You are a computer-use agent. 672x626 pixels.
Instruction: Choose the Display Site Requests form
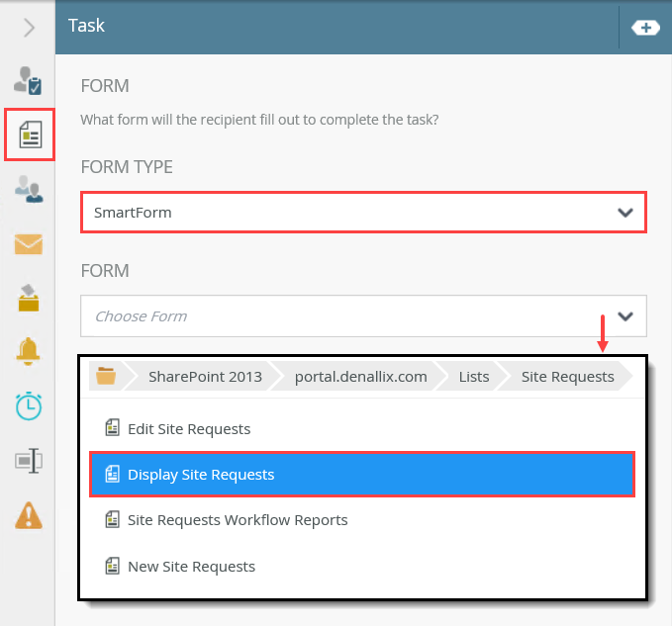pyautogui.click(x=362, y=475)
